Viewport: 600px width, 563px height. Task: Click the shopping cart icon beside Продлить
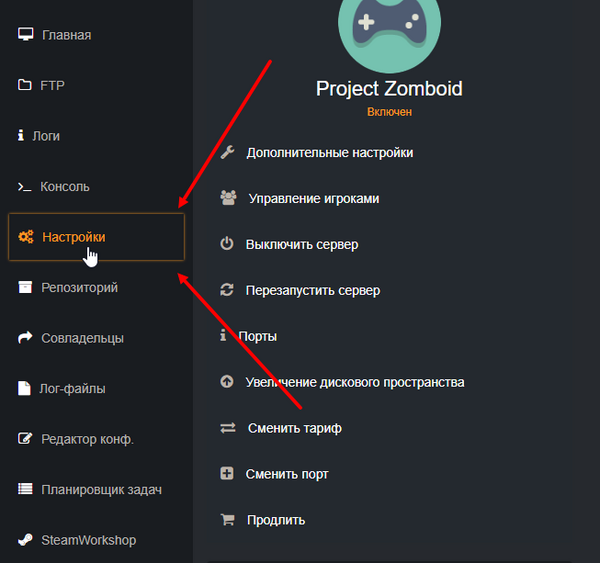[x=227, y=520]
